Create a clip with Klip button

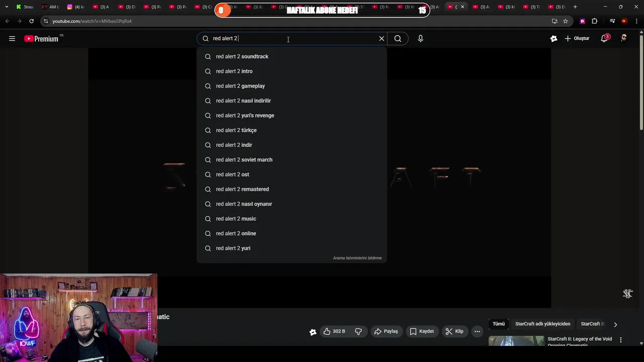[x=454, y=331]
